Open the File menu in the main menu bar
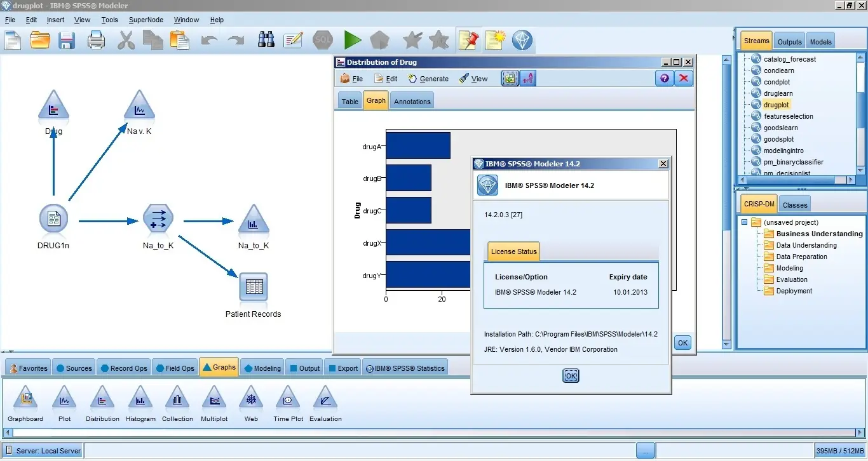Screen dimensions: 868x461 (10, 20)
